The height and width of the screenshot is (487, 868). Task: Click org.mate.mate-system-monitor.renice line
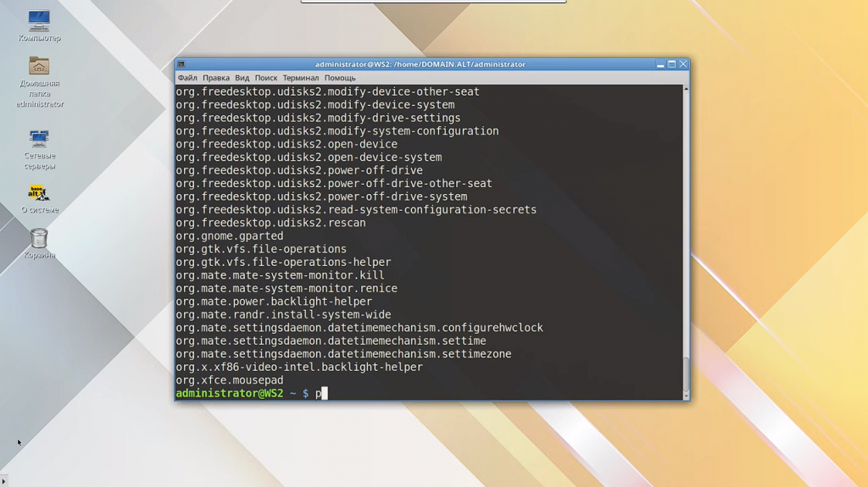point(287,288)
